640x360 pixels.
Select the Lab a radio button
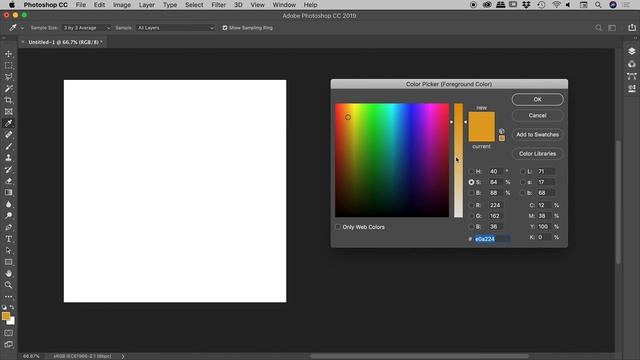(522, 182)
